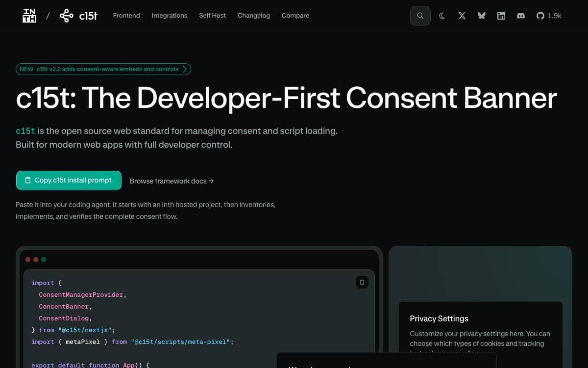The image size is (588, 368).
Task: Open the Self Host nav item
Action: [x=213, y=16]
